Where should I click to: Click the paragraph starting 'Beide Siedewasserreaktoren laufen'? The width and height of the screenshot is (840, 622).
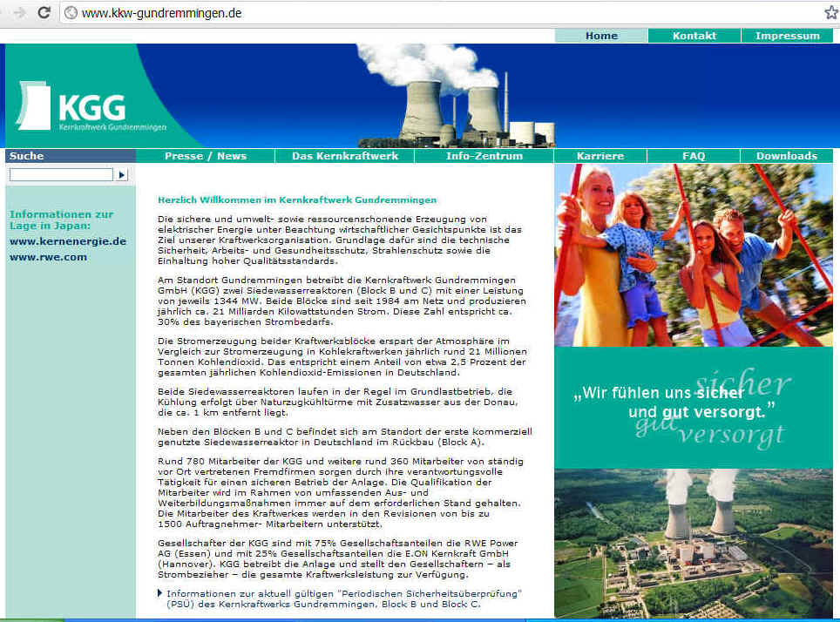coord(338,402)
